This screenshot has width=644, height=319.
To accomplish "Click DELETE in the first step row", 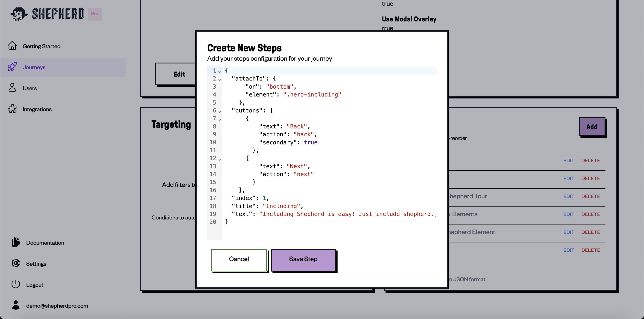I will [591, 160].
